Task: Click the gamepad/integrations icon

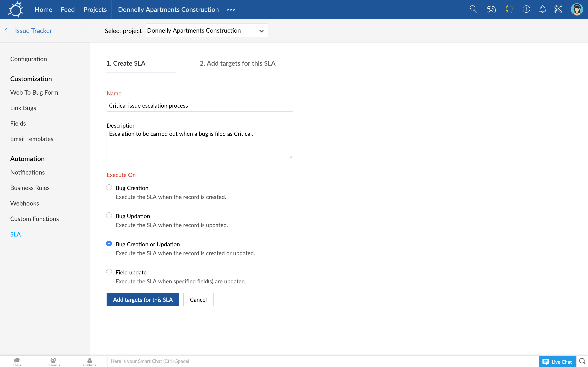Action: coord(491,9)
